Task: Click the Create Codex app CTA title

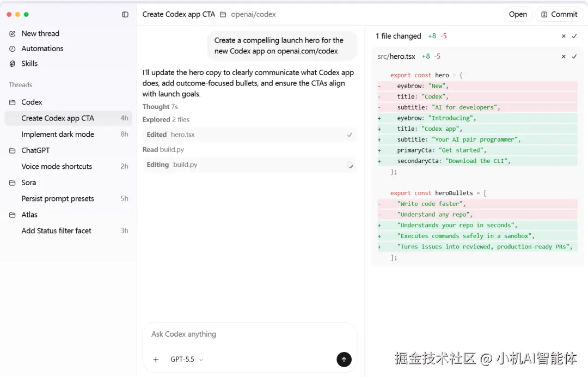Action: pos(179,14)
